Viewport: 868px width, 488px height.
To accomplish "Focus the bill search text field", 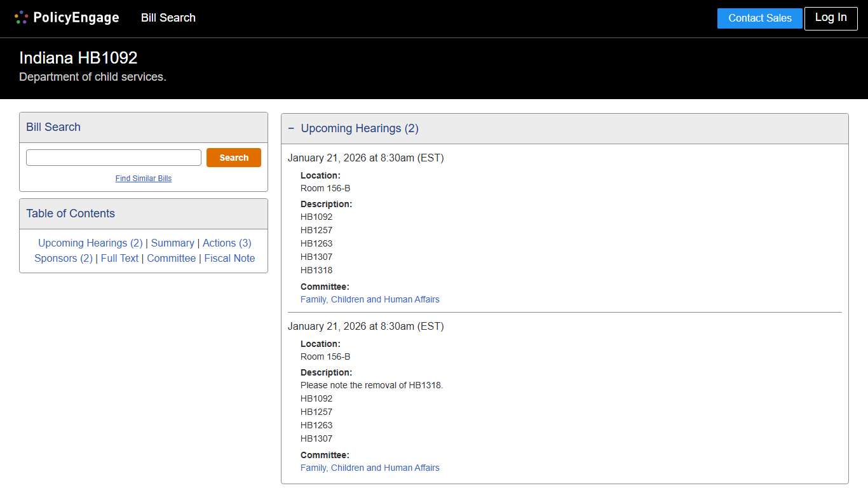I will [x=114, y=158].
